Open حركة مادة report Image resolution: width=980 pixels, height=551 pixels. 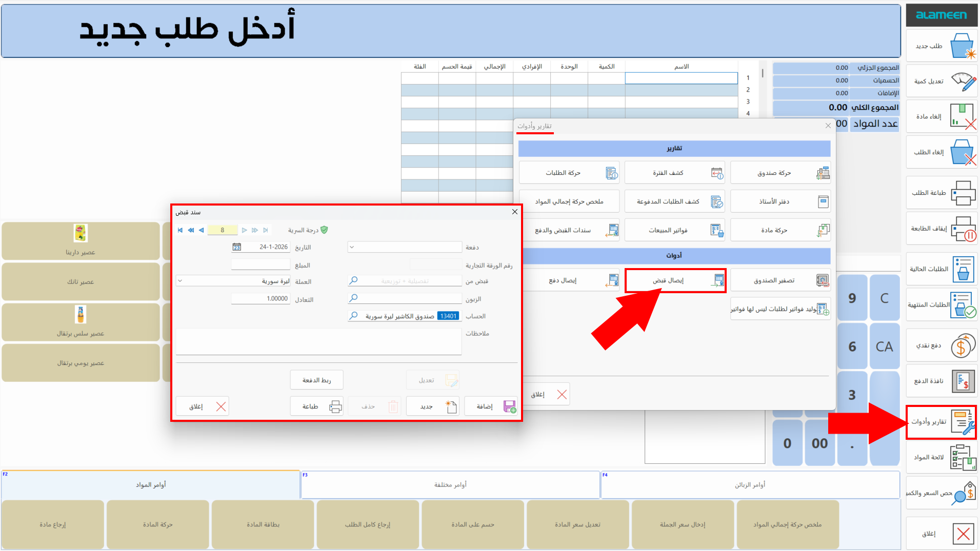click(x=780, y=230)
